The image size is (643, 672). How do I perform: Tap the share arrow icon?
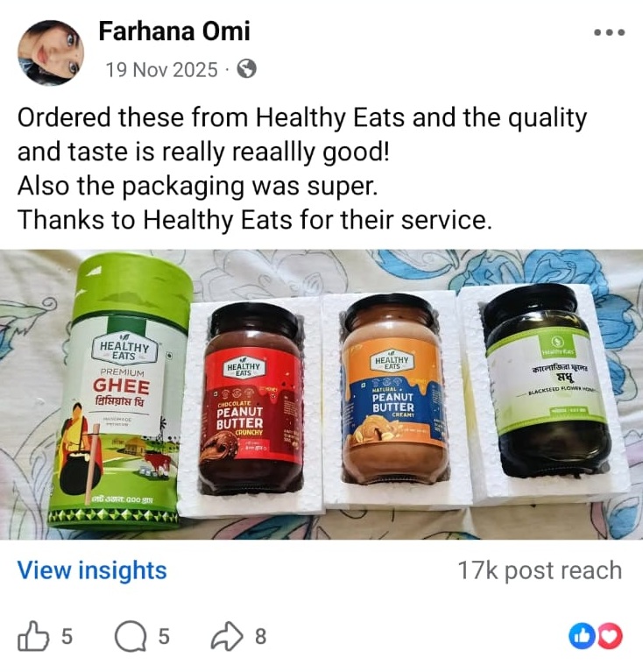click(x=227, y=636)
